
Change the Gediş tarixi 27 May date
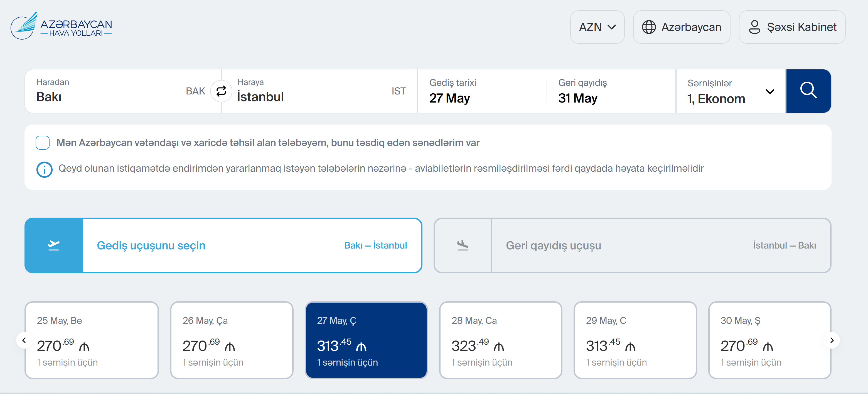pos(482,91)
